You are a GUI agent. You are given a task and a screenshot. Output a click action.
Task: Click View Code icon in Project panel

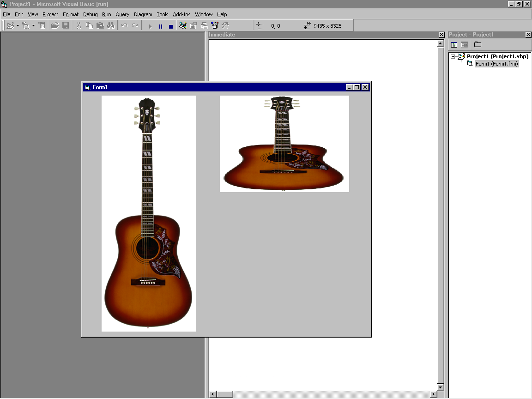click(x=454, y=45)
